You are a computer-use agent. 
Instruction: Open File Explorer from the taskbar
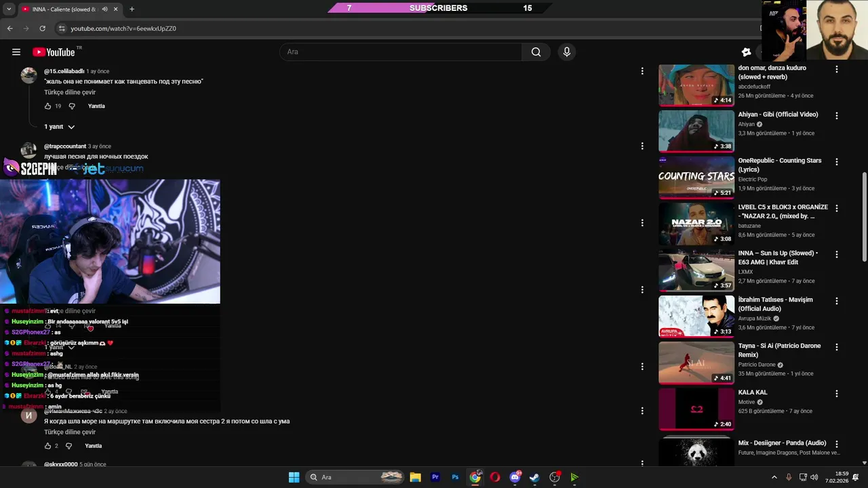[416, 477]
